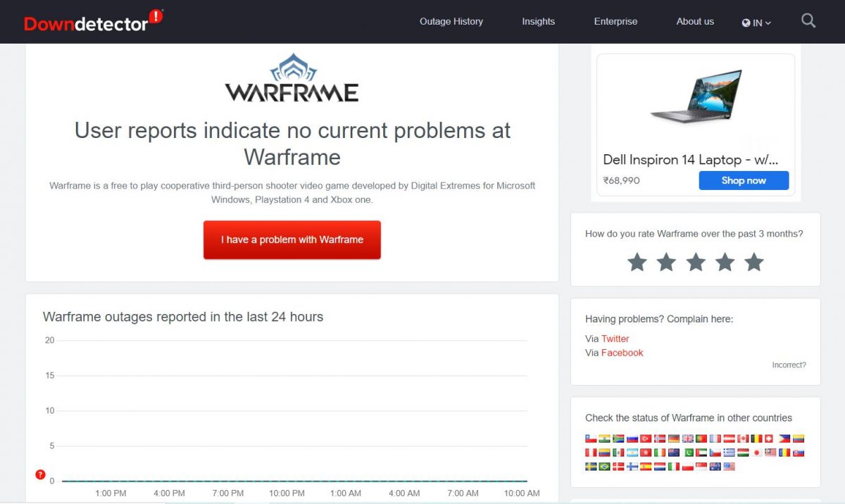Open the Outage History menu item
845x504 pixels.
pyautogui.click(x=451, y=21)
